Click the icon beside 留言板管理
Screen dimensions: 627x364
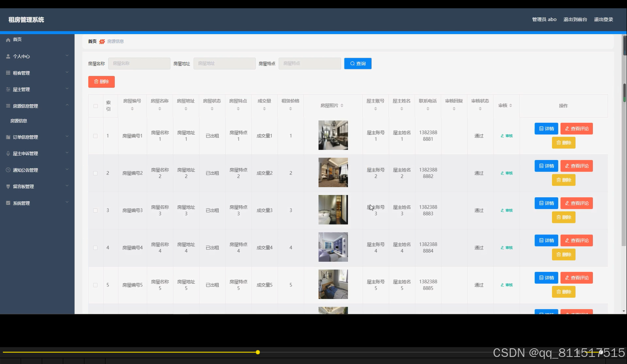8,187
